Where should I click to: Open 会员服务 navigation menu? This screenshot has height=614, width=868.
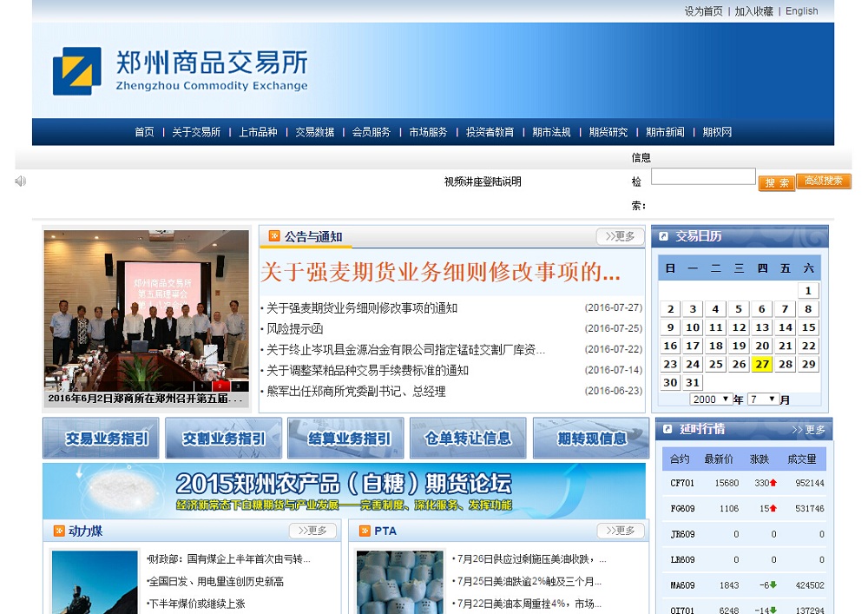coord(372,132)
